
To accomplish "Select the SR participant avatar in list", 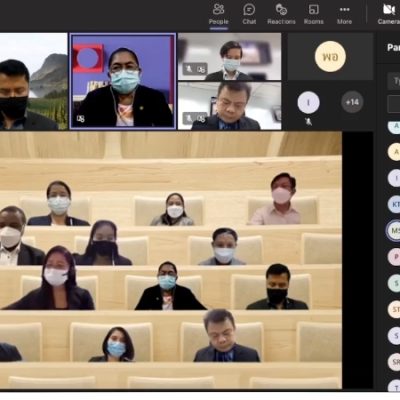I will pyautogui.click(x=395, y=362).
